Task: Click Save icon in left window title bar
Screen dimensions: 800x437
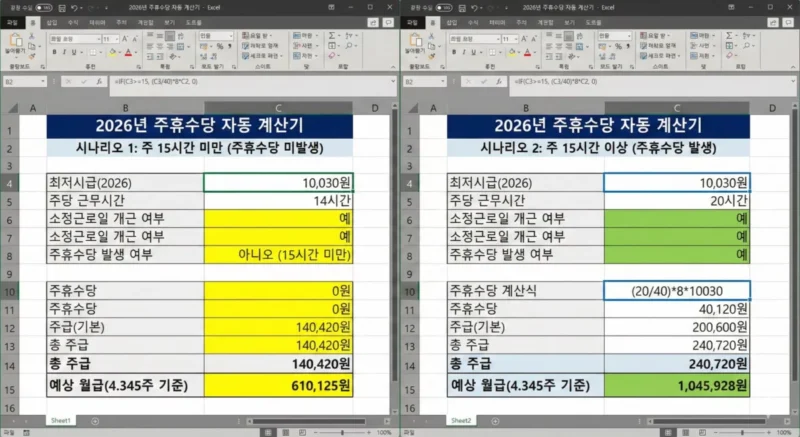Action: (x=62, y=8)
